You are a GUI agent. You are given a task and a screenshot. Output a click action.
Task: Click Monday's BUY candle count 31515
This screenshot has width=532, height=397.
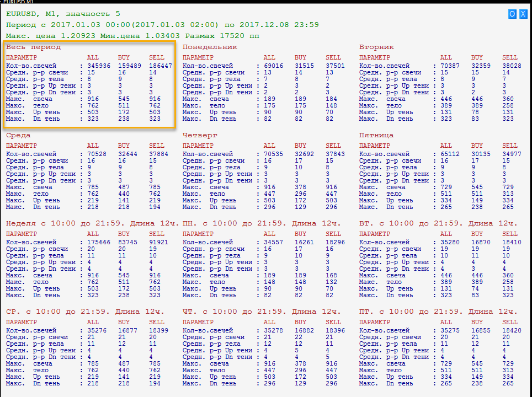click(x=304, y=66)
